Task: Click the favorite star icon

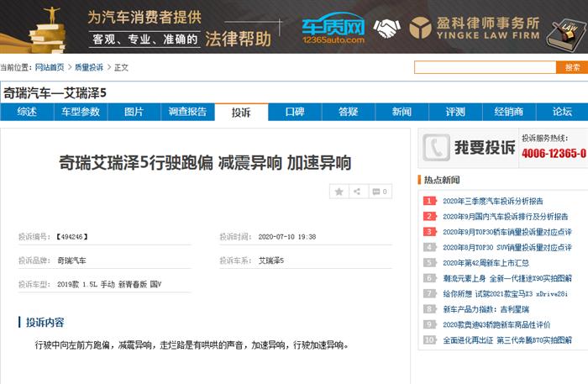Action: (x=339, y=192)
